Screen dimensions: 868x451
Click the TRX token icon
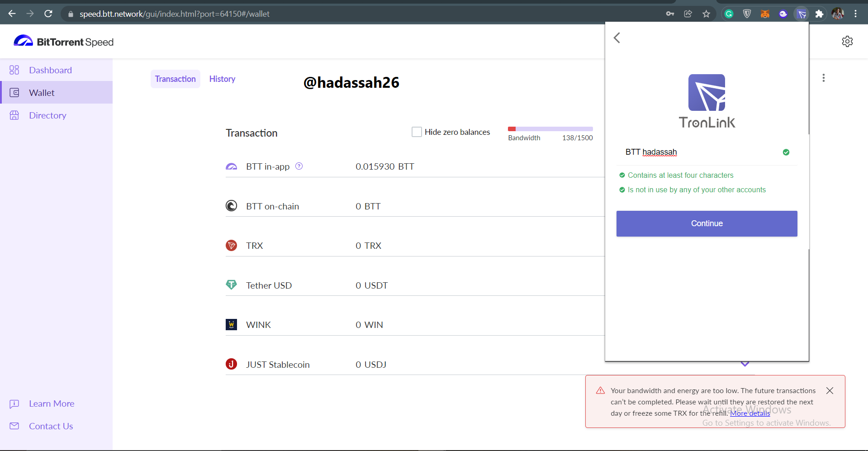[x=231, y=246]
